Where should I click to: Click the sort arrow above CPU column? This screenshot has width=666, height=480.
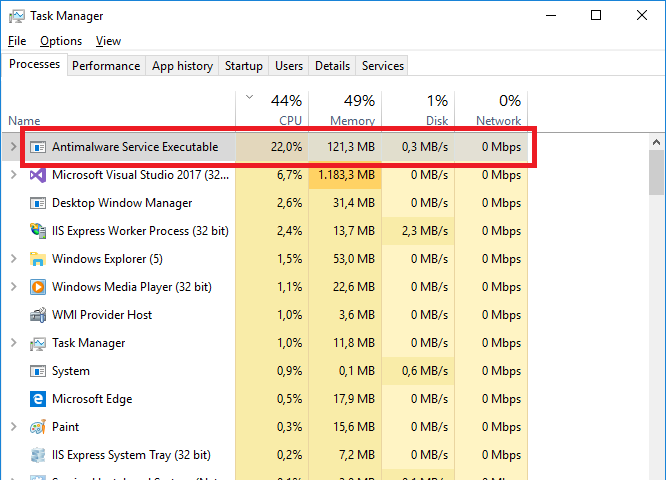tap(249, 97)
